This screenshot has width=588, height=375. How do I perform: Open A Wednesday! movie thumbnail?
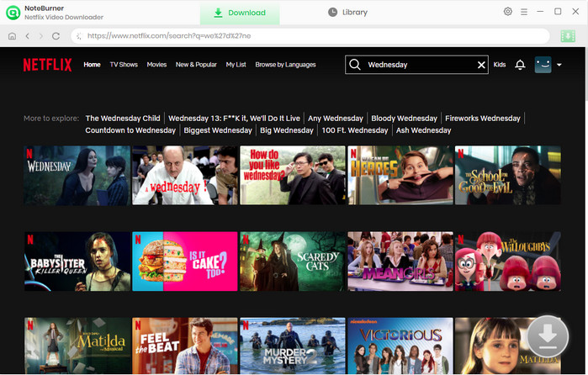[185, 176]
